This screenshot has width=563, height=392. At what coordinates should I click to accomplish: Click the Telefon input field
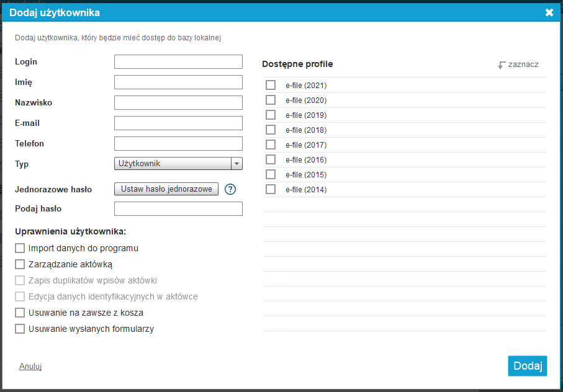(x=178, y=143)
